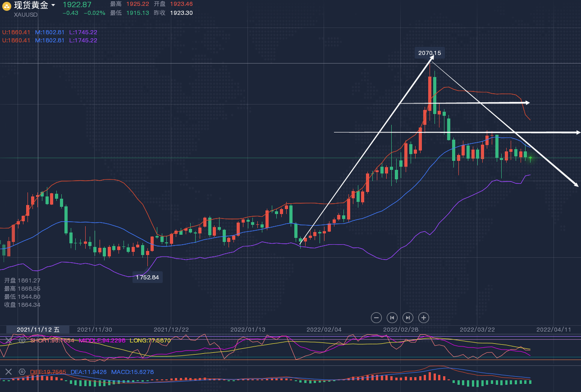Click the 现货黄金 instrument name
Viewport: 581px width, 392px height.
coord(31,5)
